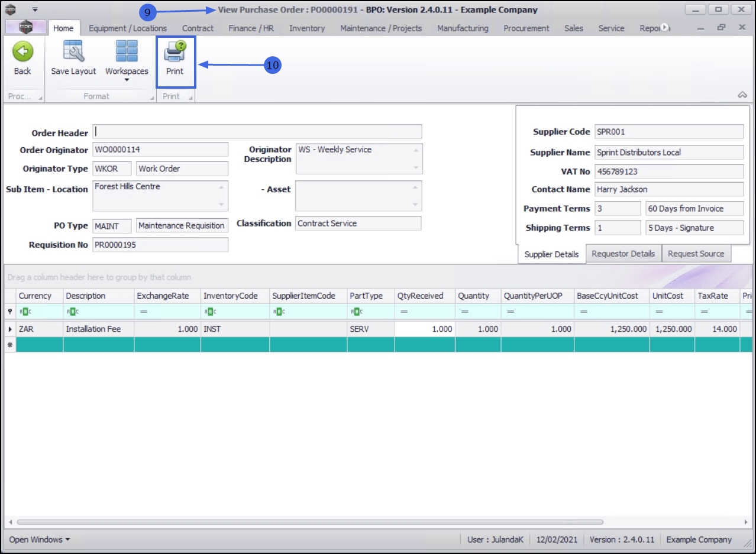The image size is (756, 554).
Task: Sort by the UnitCost column header
Action: (672, 296)
